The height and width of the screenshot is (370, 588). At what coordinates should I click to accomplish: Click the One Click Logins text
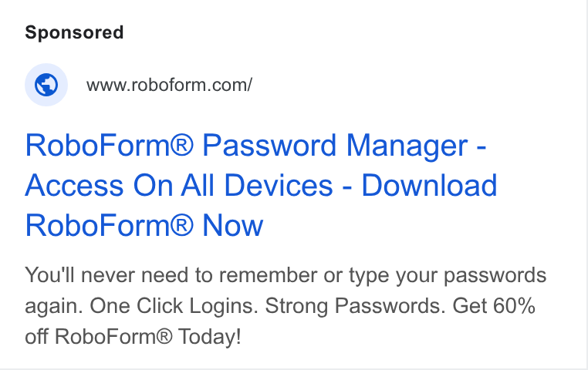click(x=174, y=306)
